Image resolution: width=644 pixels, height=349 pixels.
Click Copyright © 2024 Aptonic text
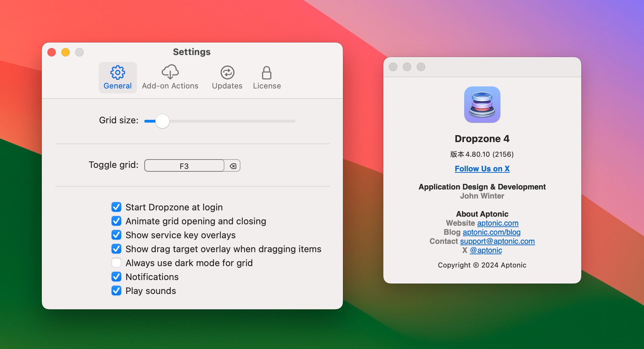pos(482,265)
